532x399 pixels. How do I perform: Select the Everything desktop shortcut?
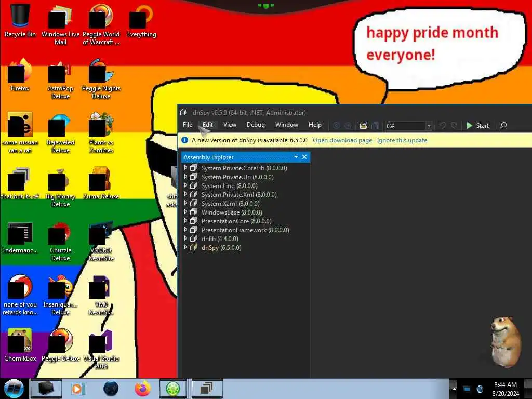[x=141, y=21]
